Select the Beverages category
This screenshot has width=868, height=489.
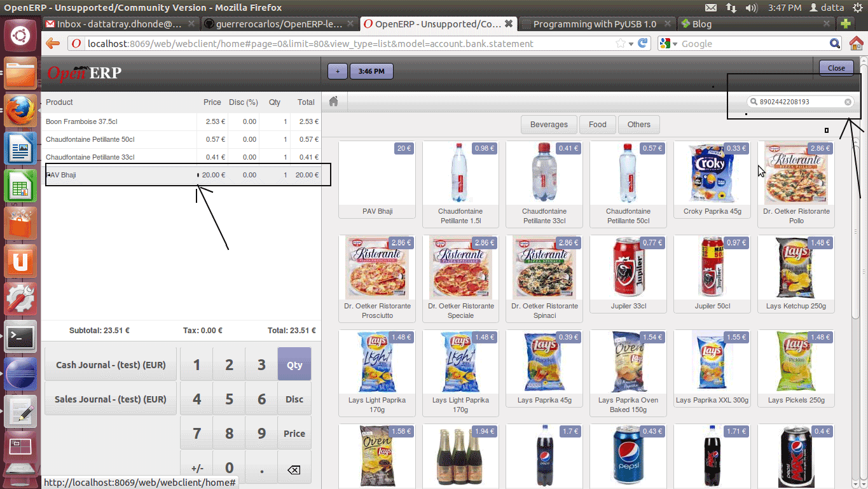(549, 125)
